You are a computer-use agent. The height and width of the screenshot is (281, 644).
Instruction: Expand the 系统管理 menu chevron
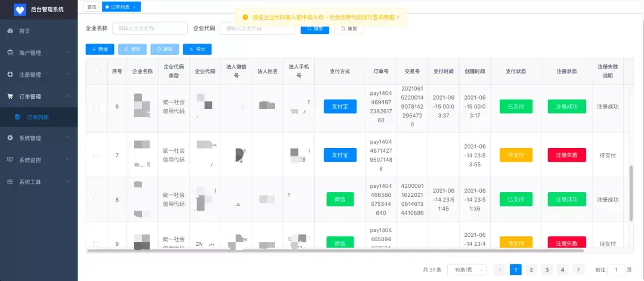tap(68, 138)
